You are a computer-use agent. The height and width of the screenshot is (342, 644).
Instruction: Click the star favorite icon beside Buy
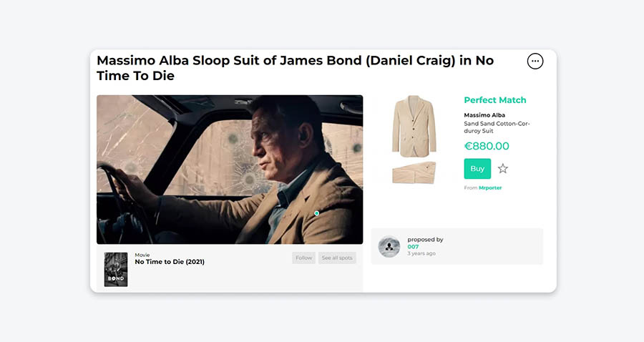click(x=503, y=169)
